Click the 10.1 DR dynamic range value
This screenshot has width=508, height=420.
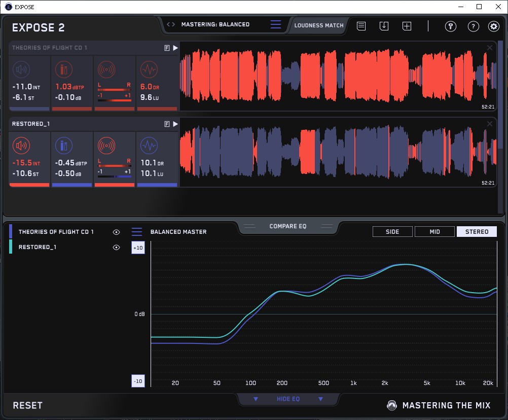[x=152, y=163]
